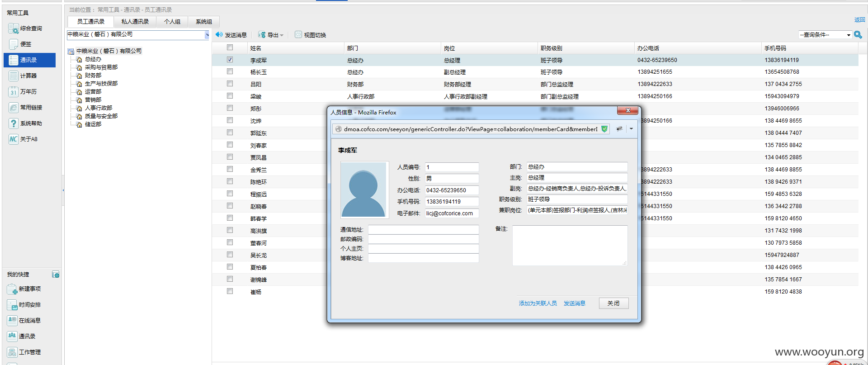Screen dimensions: 868x365
Task: Select 财务部 in the department tree
Action: coord(93,76)
